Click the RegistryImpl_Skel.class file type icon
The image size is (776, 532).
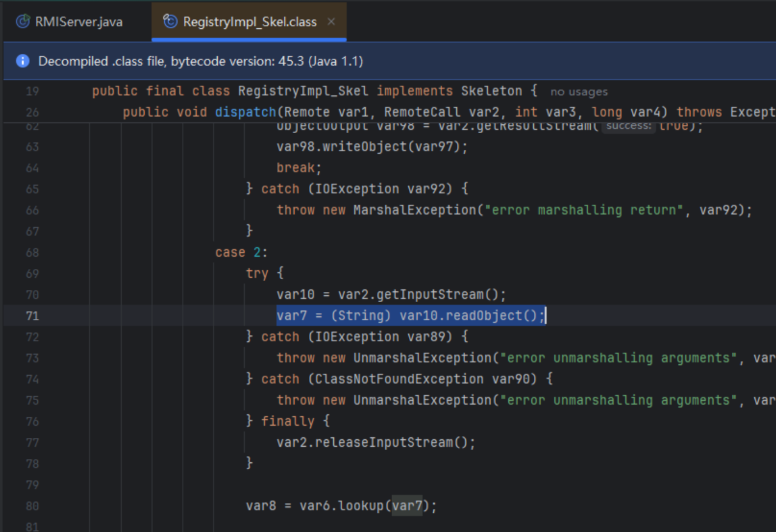[170, 22]
